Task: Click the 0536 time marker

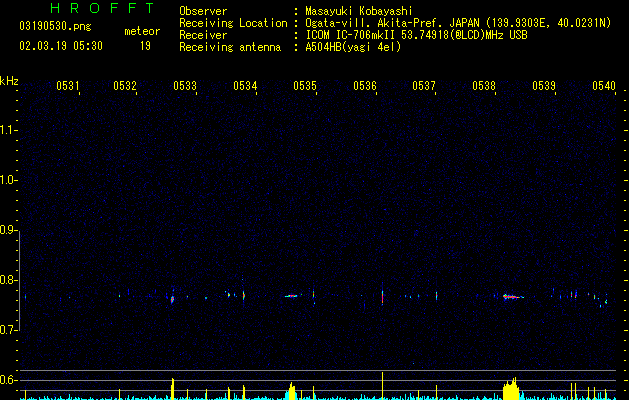Action: click(x=365, y=85)
